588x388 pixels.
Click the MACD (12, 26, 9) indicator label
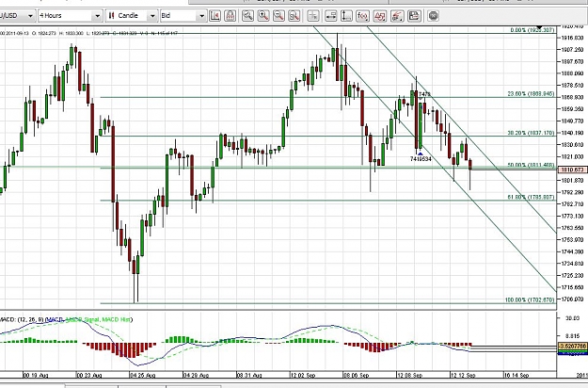click(66, 319)
